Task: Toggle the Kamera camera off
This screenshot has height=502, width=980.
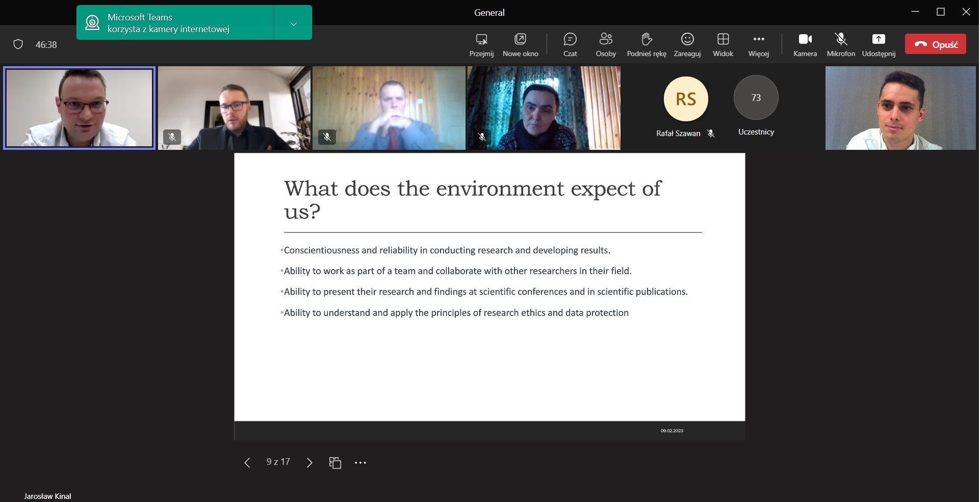Action: tap(805, 44)
